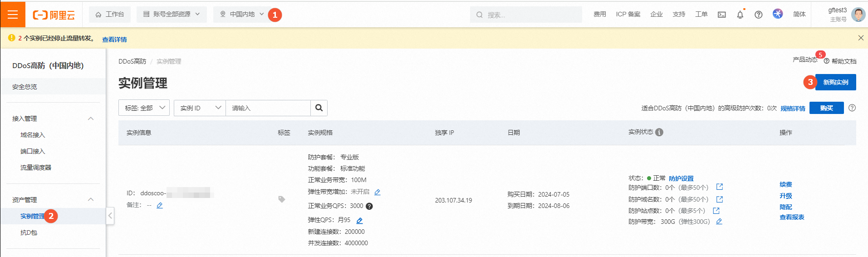The width and height of the screenshot is (868, 257).
Task: Click the 请输入 search input field
Action: [x=268, y=108]
